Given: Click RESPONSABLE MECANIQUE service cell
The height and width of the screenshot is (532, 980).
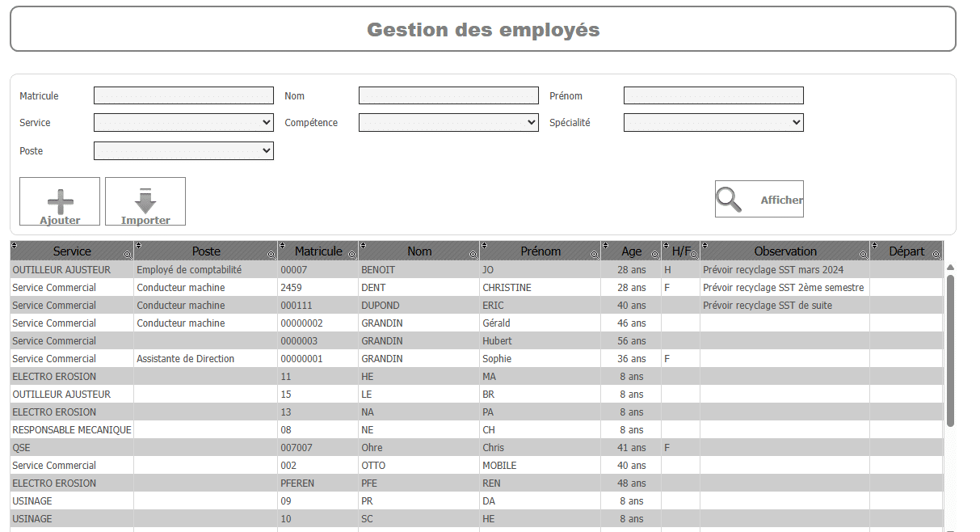Looking at the screenshot, I should (x=72, y=430).
